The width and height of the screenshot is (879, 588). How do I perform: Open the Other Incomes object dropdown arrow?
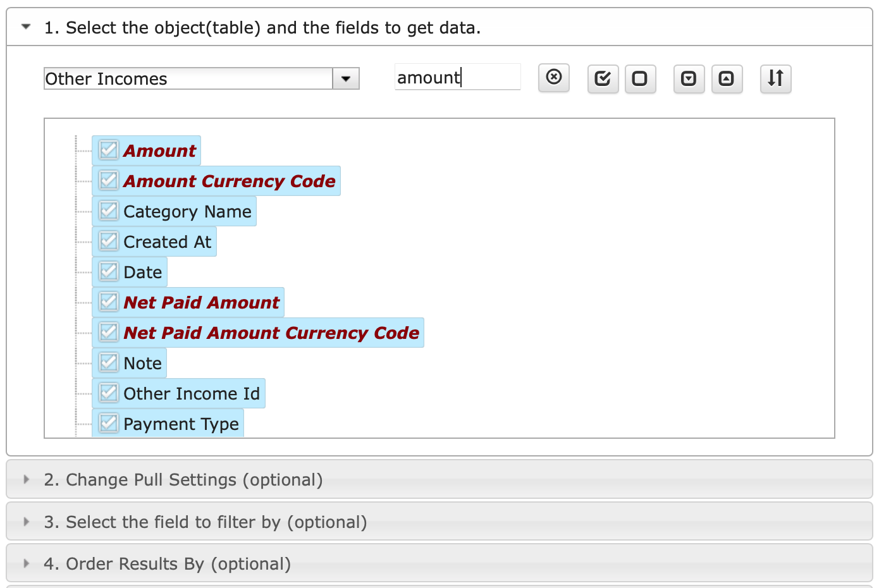point(346,79)
